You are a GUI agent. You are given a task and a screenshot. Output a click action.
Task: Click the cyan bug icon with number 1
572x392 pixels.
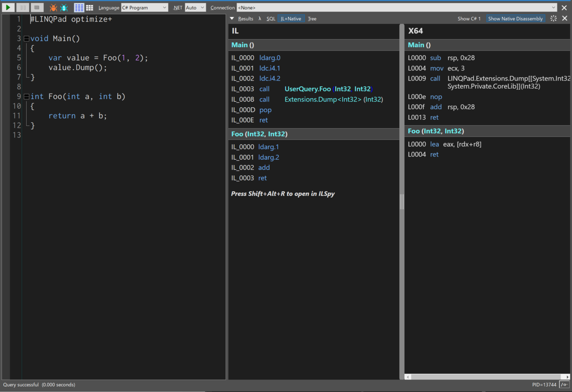pyautogui.click(x=64, y=8)
